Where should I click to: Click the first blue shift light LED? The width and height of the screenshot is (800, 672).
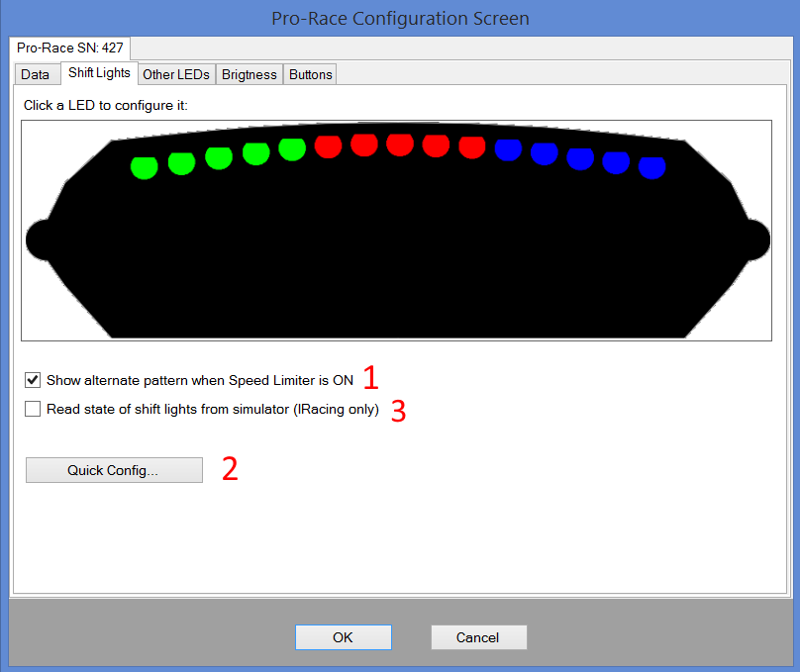point(508,149)
